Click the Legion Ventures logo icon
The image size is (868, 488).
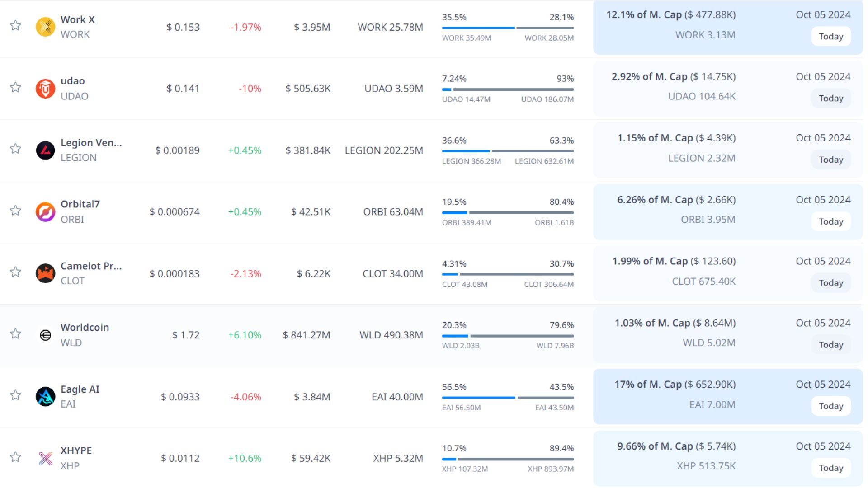(45, 150)
